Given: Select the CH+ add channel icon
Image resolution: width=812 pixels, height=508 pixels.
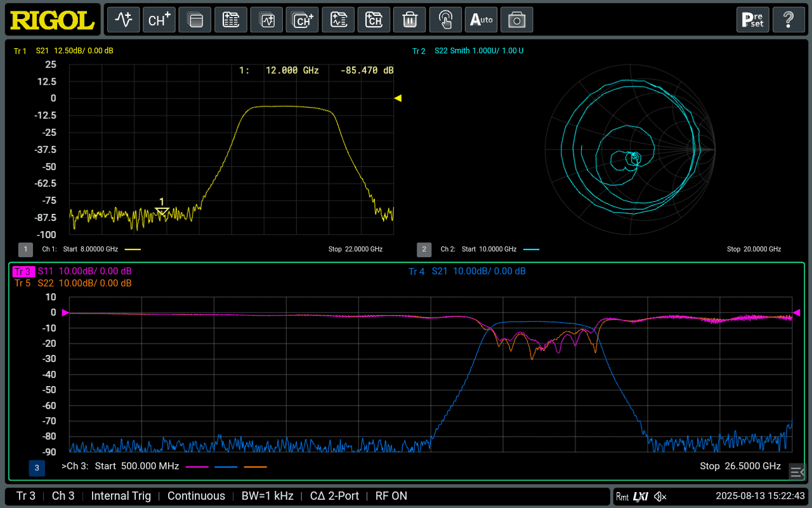Looking at the screenshot, I should pos(159,20).
